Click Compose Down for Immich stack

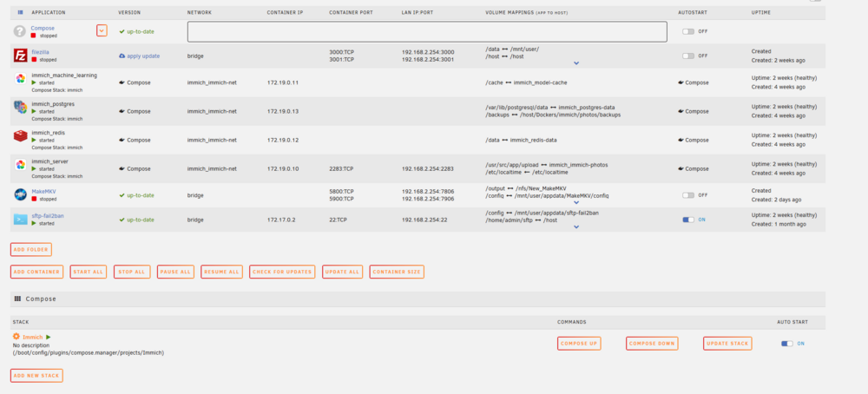(652, 344)
